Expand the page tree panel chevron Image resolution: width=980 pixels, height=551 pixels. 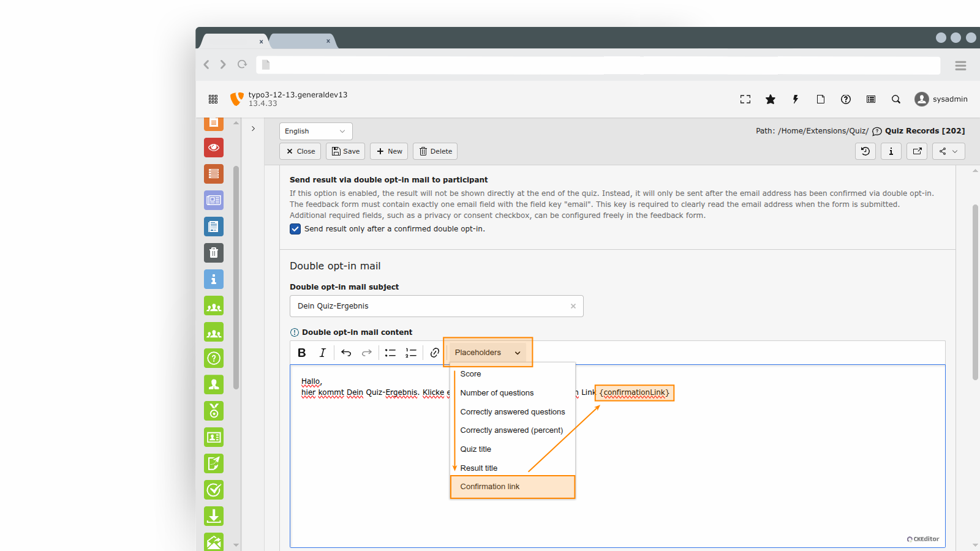pos(253,129)
